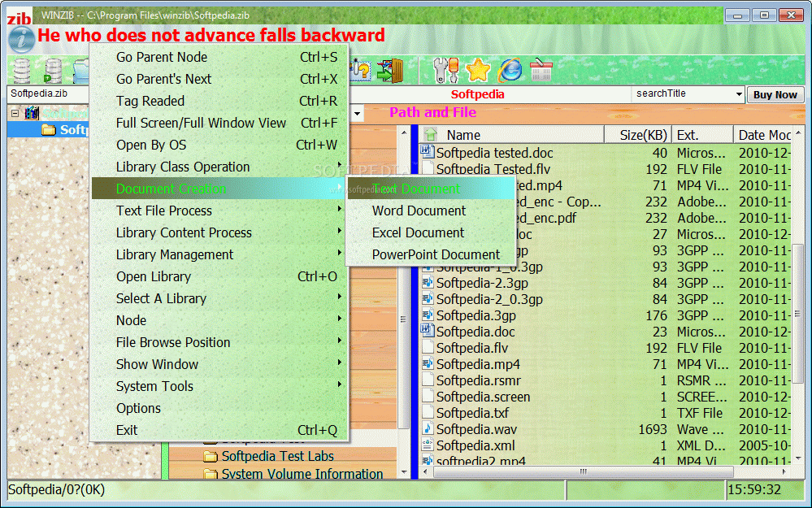Highlight Document Creation menu entry
This screenshot has height=508, width=812.
tap(219, 189)
